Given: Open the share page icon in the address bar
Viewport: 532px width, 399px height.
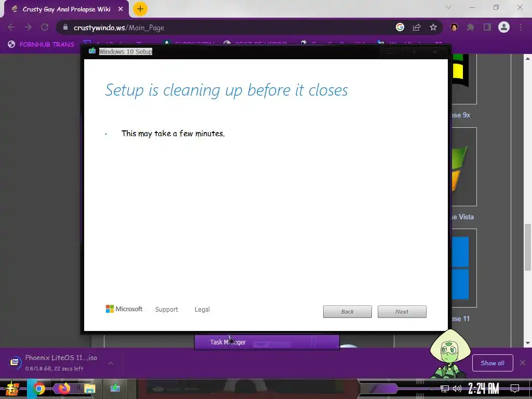Looking at the screenshot, I should [x=417, y=27].
